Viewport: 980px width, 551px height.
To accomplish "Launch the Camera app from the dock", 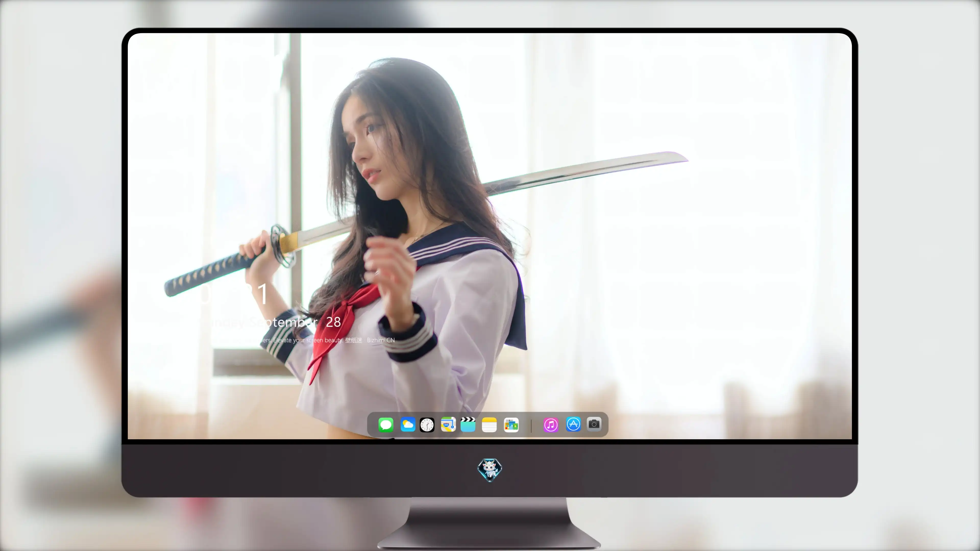I will tap(594, 424).
